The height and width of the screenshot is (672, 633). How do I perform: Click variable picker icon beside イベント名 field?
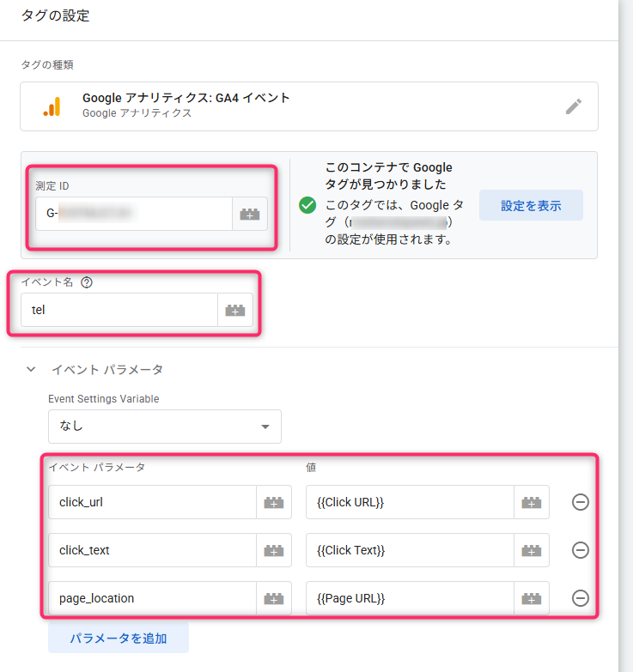click(x=235, y=311)
